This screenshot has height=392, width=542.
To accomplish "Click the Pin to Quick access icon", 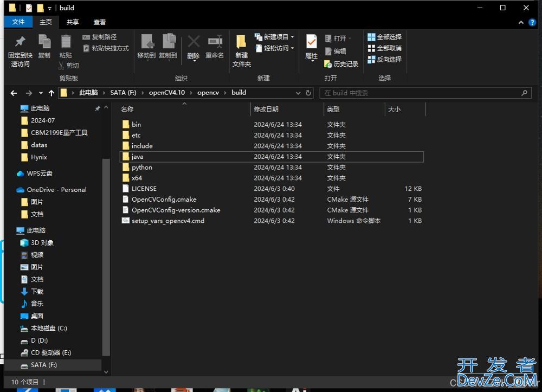I will tap(20, 42).
